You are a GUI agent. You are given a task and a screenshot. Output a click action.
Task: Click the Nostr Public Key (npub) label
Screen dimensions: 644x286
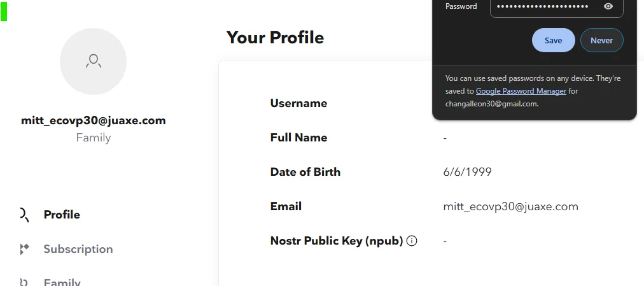click(x=337, y=241)
